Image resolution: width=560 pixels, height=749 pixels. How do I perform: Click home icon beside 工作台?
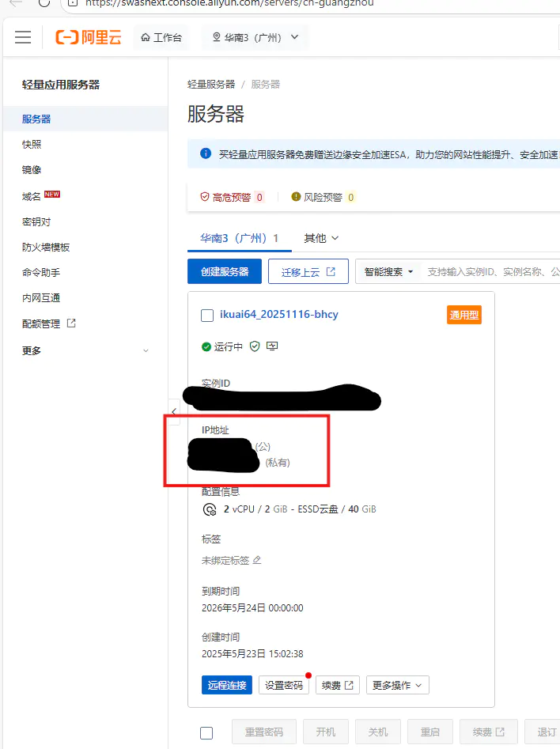[146, 37]
